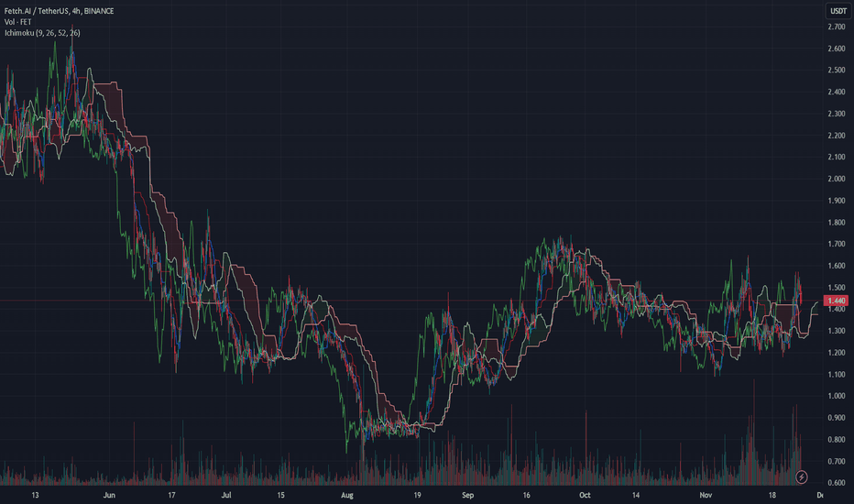Click the 0.800 price axis label
The image size is (854, 504).
click(837, 440)
